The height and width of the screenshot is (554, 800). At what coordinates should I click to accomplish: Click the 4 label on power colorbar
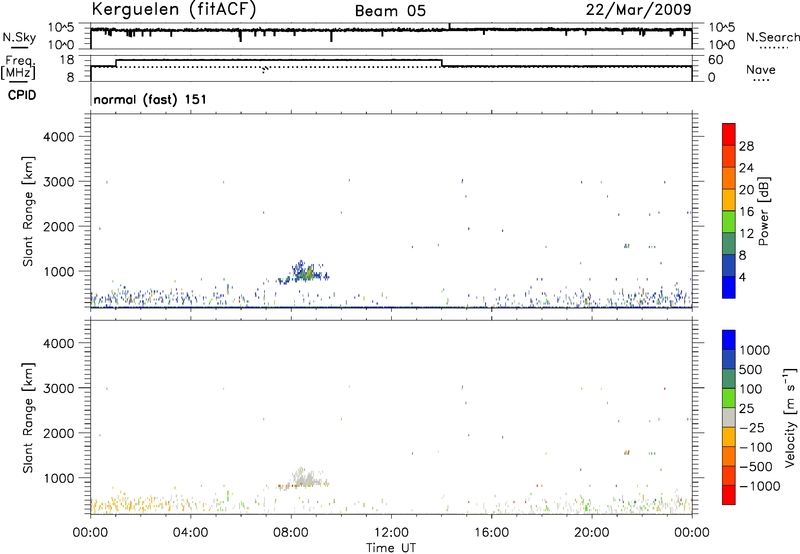pyautogui.click(x=743, y=278)
